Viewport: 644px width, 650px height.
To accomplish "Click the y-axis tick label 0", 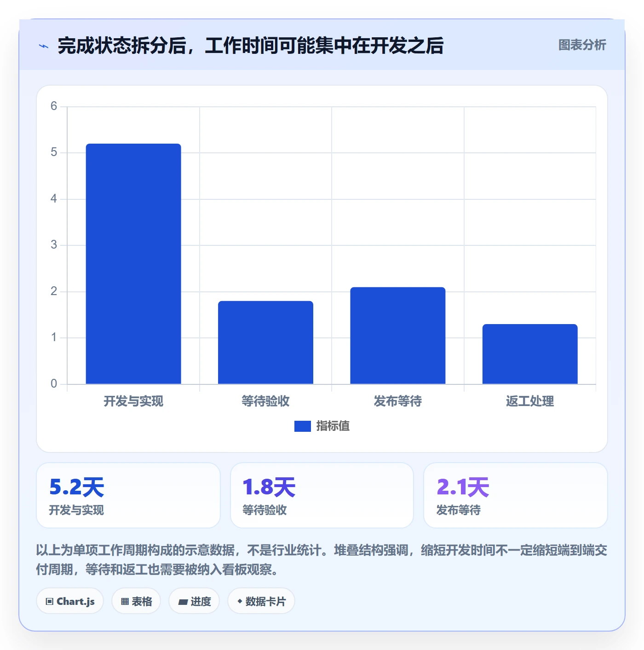I will 54,384.
